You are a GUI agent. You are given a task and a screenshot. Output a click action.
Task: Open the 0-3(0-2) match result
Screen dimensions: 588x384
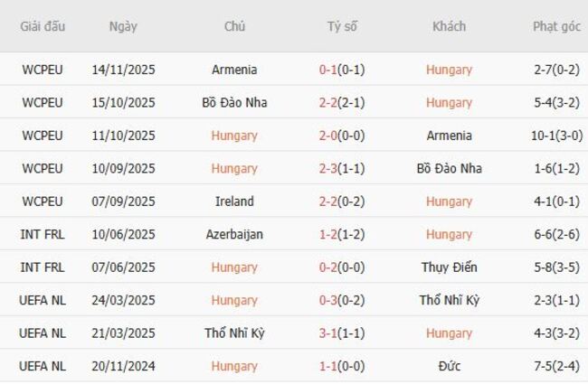click(x=342, y=300)
